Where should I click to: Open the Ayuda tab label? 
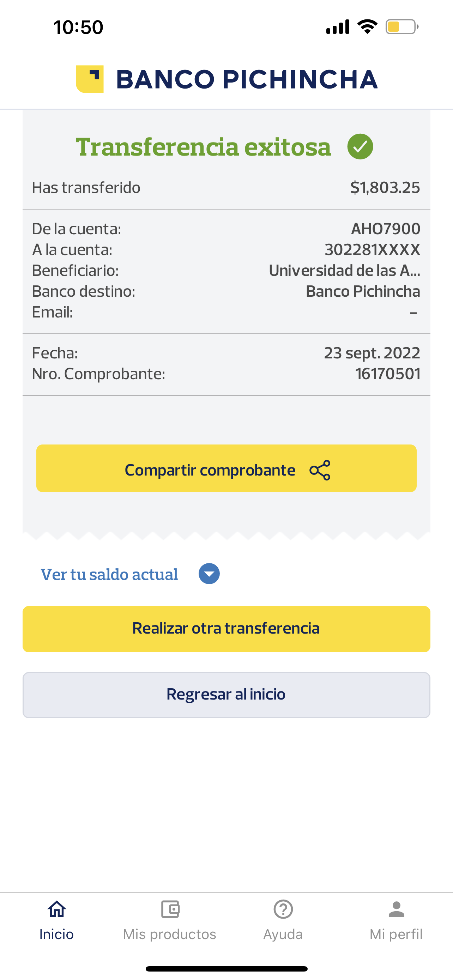tap(283, 934)
